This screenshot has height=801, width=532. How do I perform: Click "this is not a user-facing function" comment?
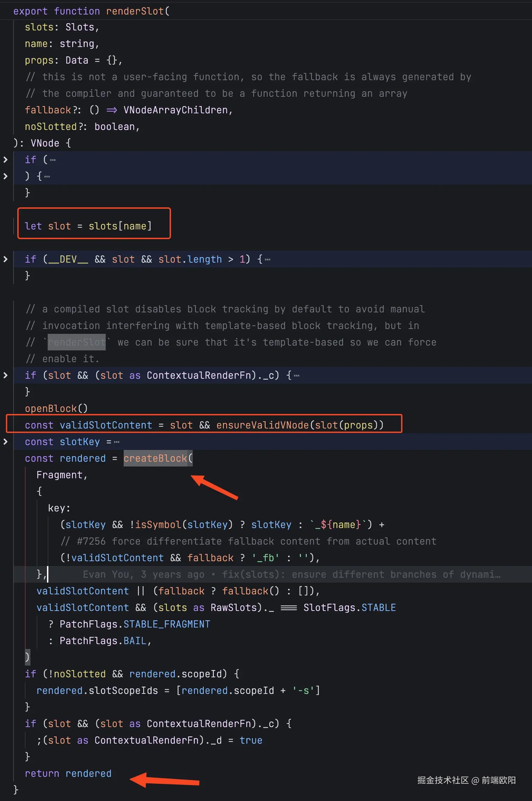point(248,77)
